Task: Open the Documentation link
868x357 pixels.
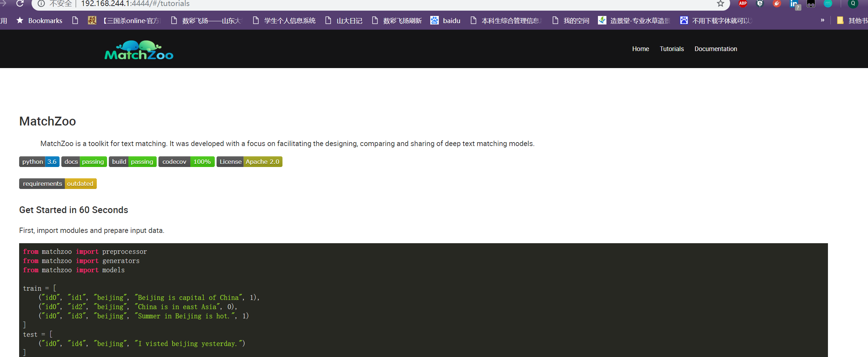Action: pos(716,49)
